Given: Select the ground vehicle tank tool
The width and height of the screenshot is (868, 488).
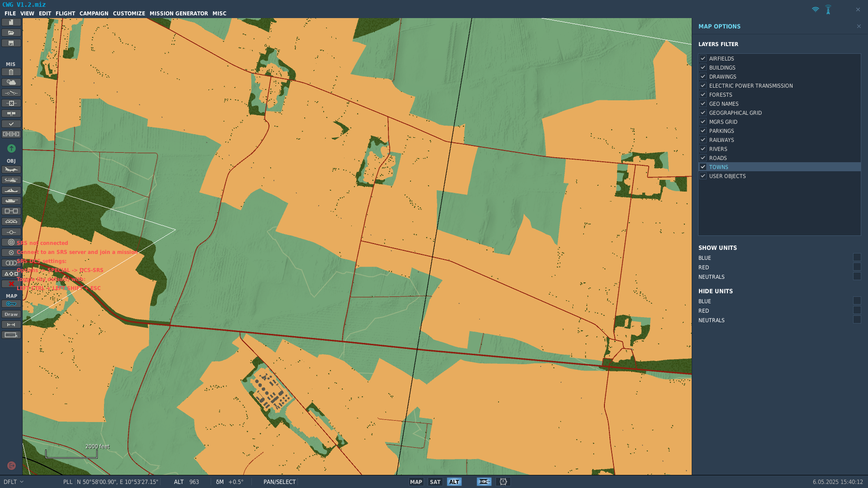Looking at the screenshot, I should point(11,201).
